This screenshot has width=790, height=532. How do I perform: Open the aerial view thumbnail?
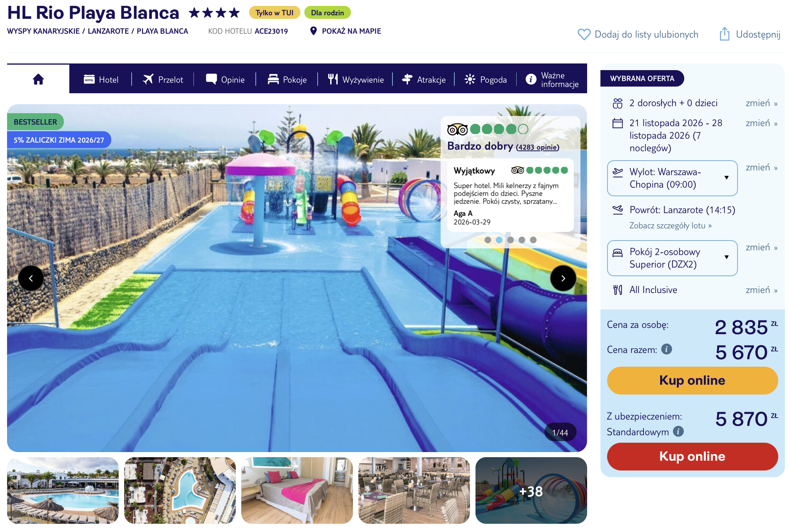coord(180,490)
